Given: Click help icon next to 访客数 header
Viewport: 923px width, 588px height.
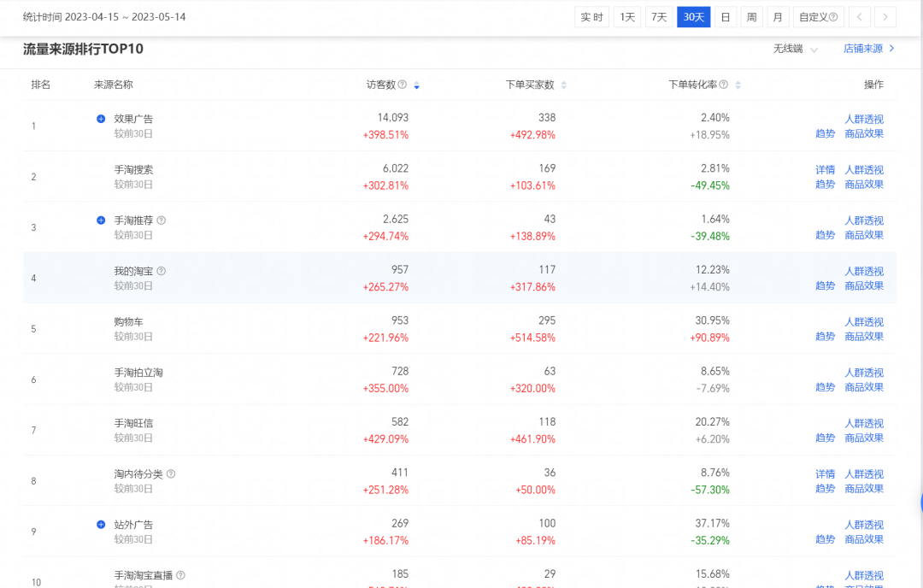Looking at the screenshot, I should [x=403, y=85].
